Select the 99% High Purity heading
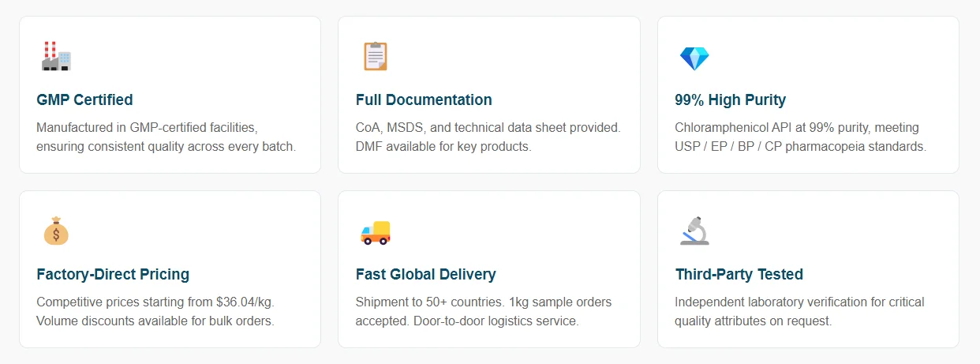This screenshot has width=980, height=364. tap(731, 100)
